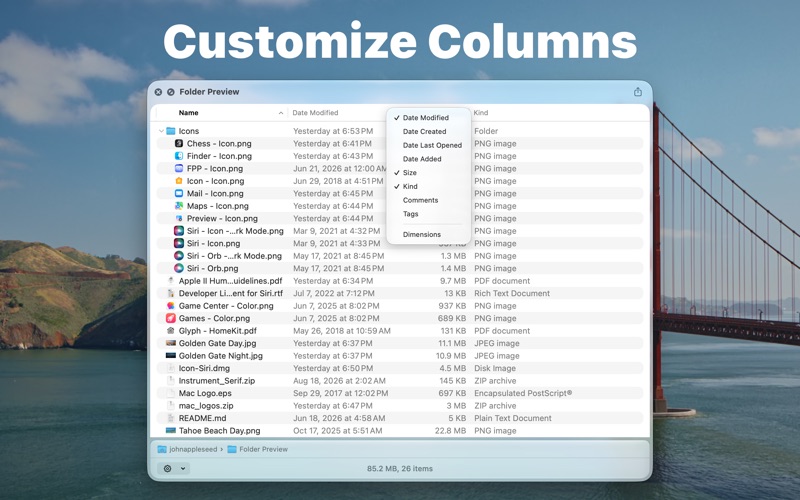Image resolution: width=800 pixels, height=500 pixels.
Task: Sort by the Kind column header
Action: coord(481,113)
